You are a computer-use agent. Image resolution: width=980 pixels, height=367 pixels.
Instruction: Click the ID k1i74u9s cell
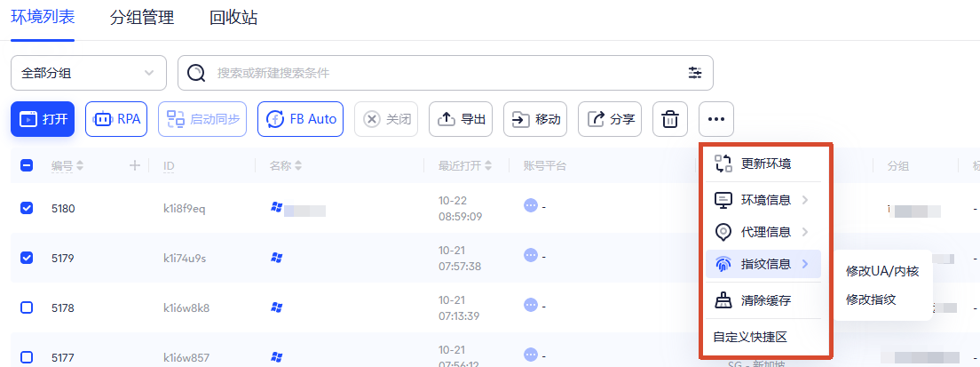pos(185,259)
